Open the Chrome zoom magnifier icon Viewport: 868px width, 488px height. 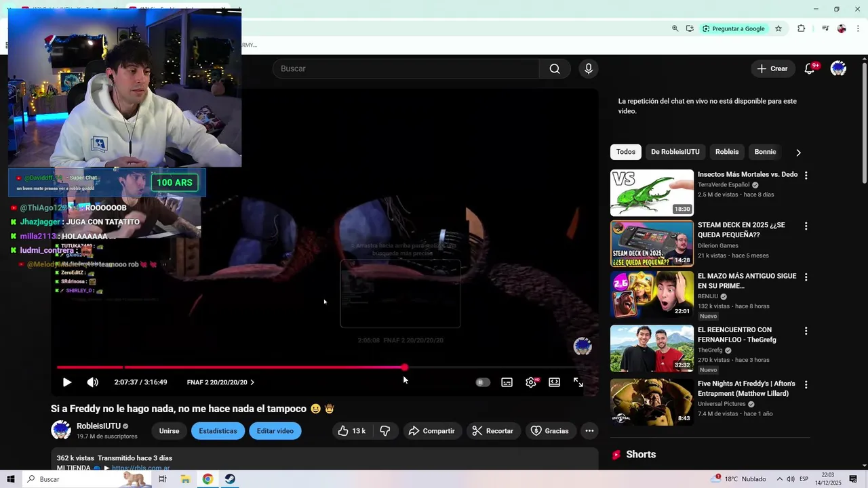[x=675, y=28]
